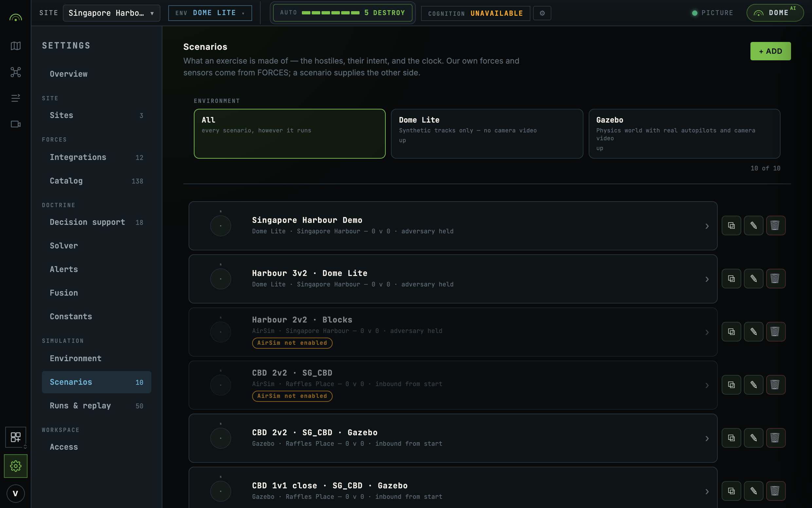Click the Singapore Harbour Demo compass thumbnail
Image resolution: width=812 pixels, height=508 pixels.
coord(220,225)
